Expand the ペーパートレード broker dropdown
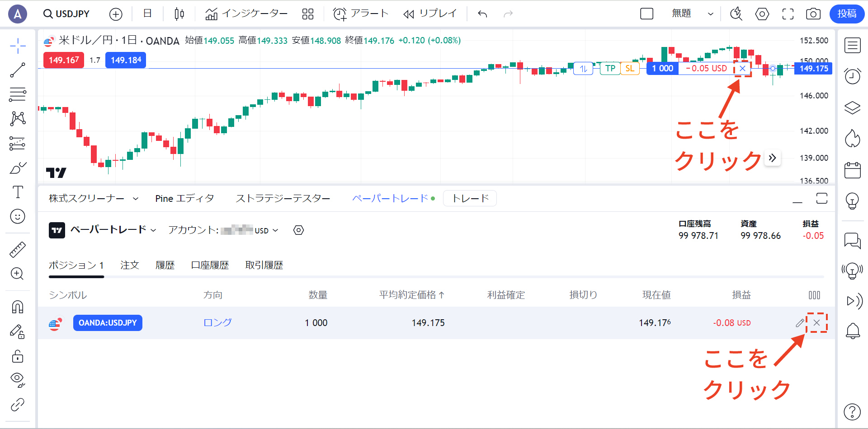This screenshot has height=429, width=868. point(113,230)
